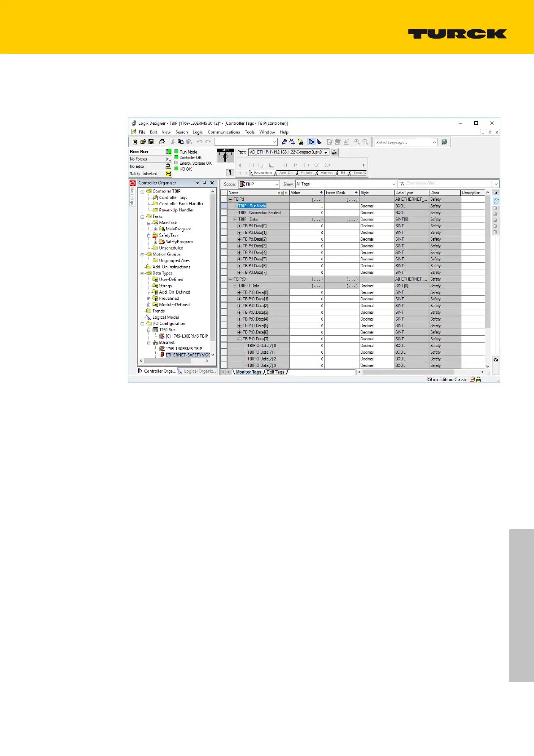Click the Zoom out magnifier icon
The height and width of the screenshot is (756, 534).
(365, 142)
